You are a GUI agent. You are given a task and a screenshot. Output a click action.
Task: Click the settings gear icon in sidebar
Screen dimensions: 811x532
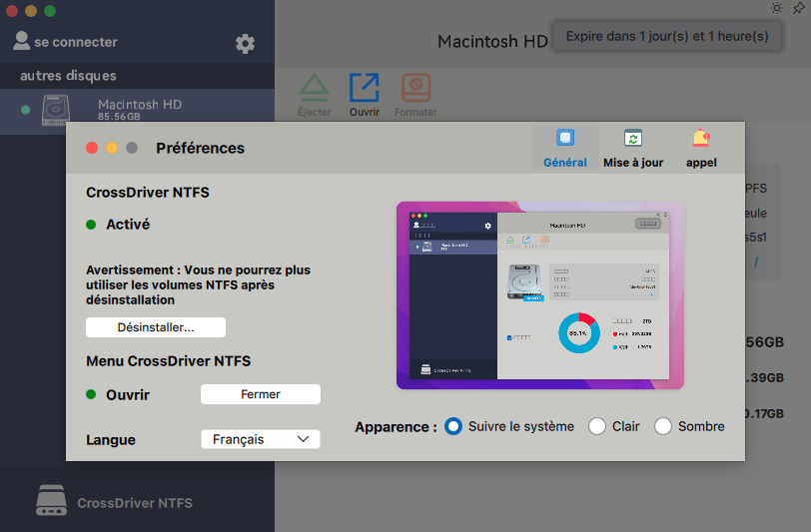[x=245, y=44]
